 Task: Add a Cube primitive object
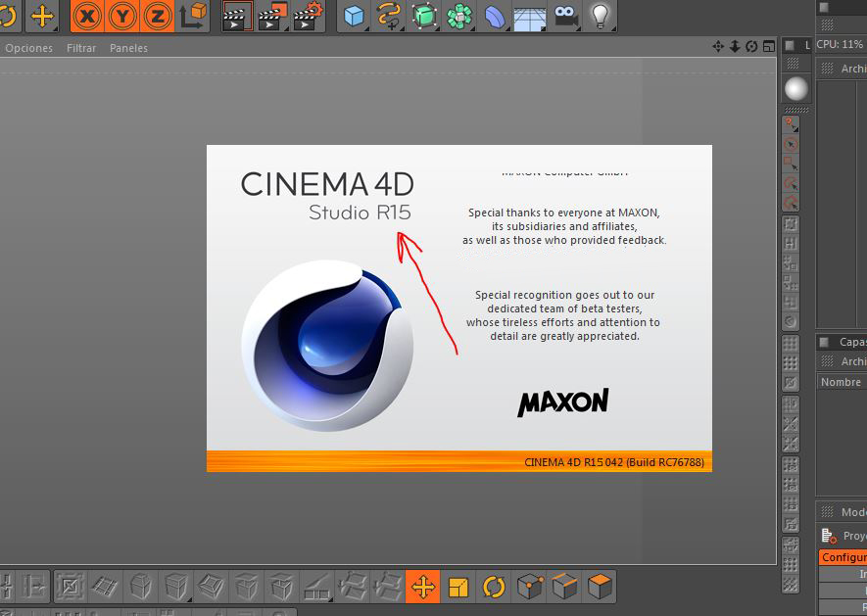[x=353, y=17]
